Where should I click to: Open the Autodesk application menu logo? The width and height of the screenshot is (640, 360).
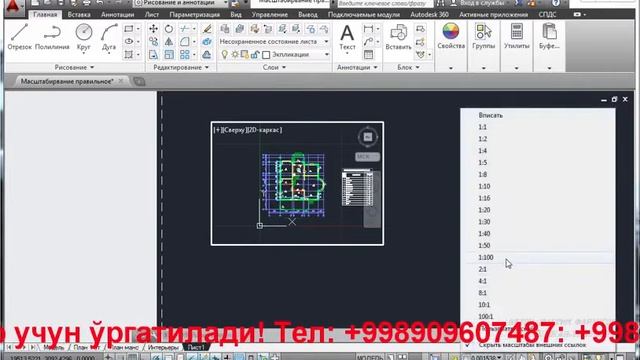13,6
